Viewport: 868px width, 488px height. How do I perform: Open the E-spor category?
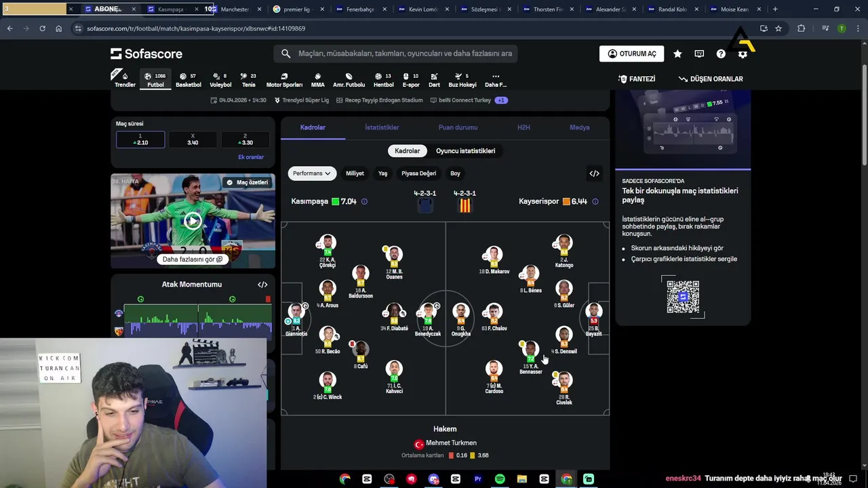(x=411, y=80)
